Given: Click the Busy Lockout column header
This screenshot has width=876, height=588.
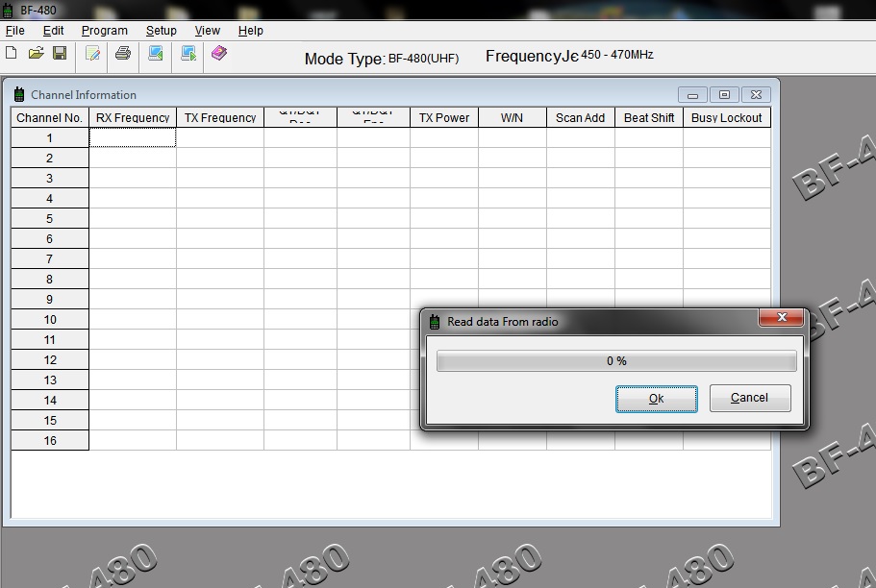Looking at the screenshot, I should click(x=726, y=118).
